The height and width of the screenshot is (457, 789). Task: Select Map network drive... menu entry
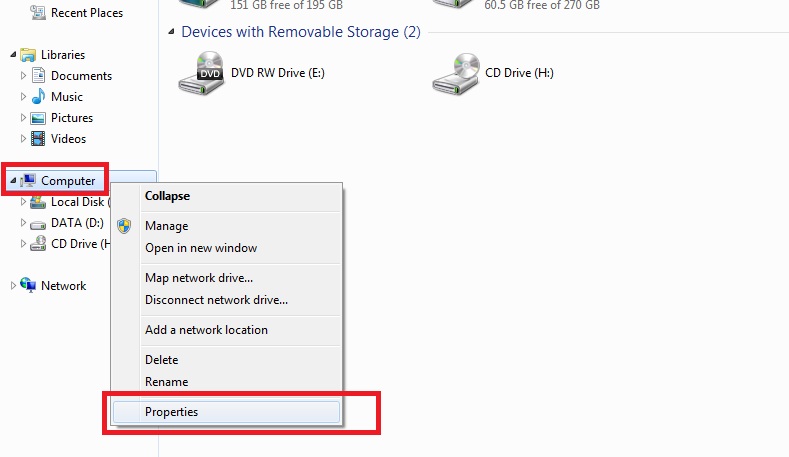point(199,278)
